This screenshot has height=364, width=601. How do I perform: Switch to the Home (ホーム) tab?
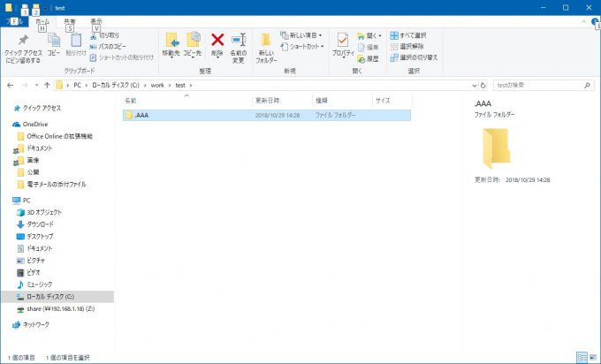[42, 22]
